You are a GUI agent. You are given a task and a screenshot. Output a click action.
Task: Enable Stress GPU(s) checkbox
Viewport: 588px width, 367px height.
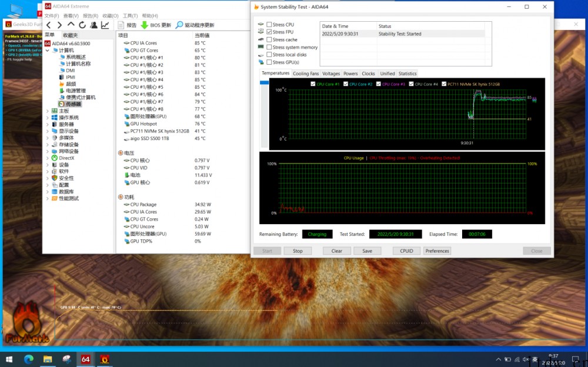(269, 62)
